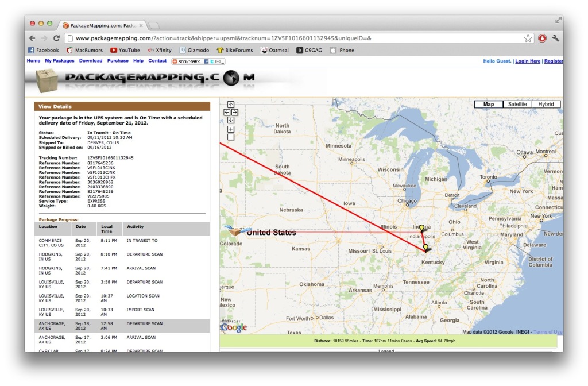Click the yellow marker near Indianapolis
Viewport: 588px width, 386px height.
(x=422, y=228)
